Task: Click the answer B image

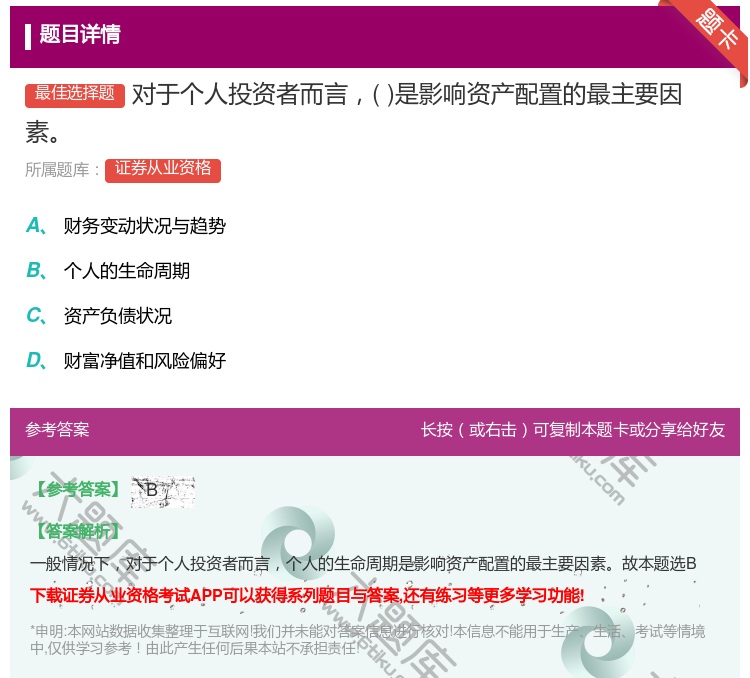Action: [x=163, y=490]
